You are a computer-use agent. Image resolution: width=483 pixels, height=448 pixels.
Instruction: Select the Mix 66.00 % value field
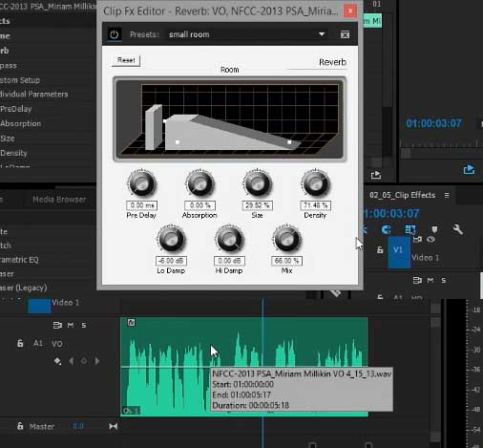pos(286,261)
